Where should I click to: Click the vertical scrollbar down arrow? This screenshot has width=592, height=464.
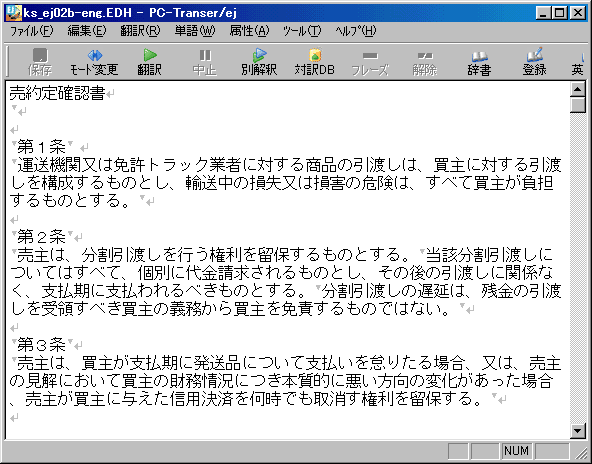(x=578, y=430)
